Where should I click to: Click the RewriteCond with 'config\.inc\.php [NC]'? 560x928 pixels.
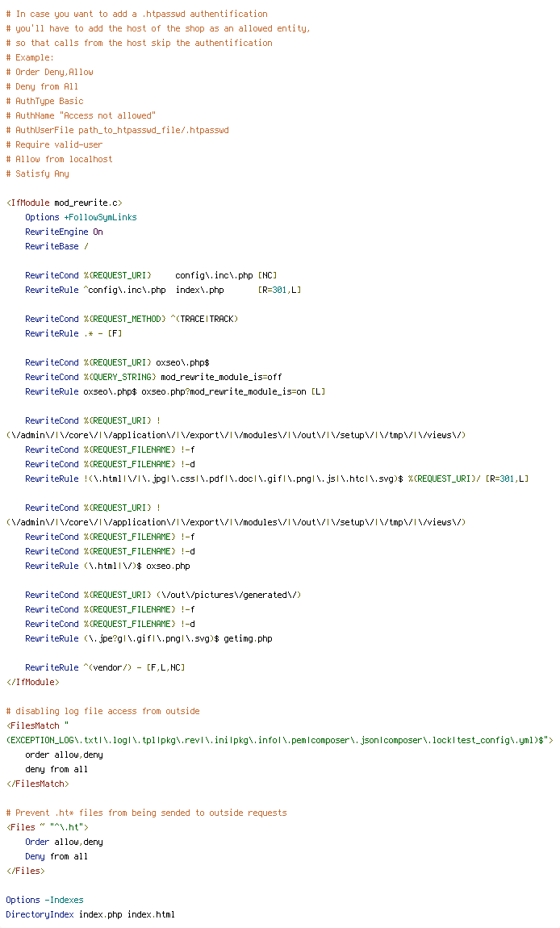[151, 275]
